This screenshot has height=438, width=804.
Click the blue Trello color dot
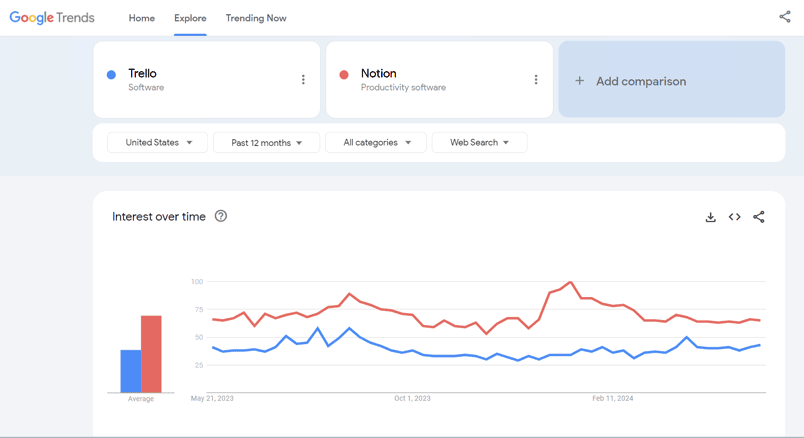point(111,75)
